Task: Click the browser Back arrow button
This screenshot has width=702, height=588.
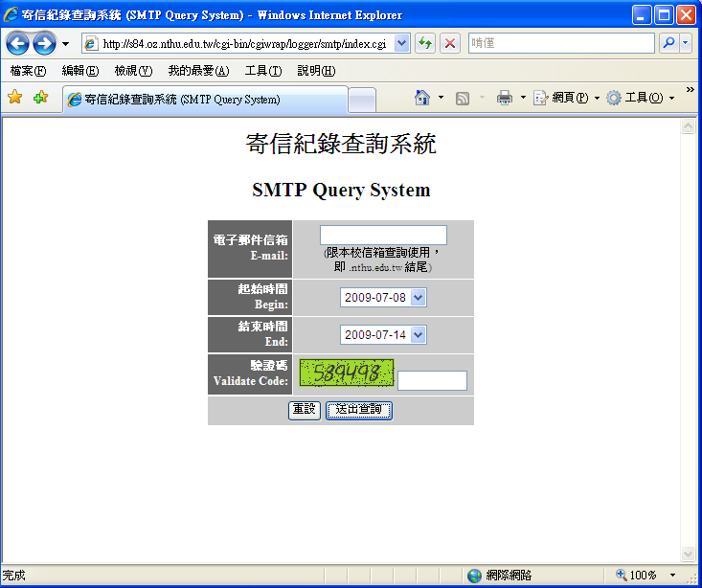Action: click(18, 44)
